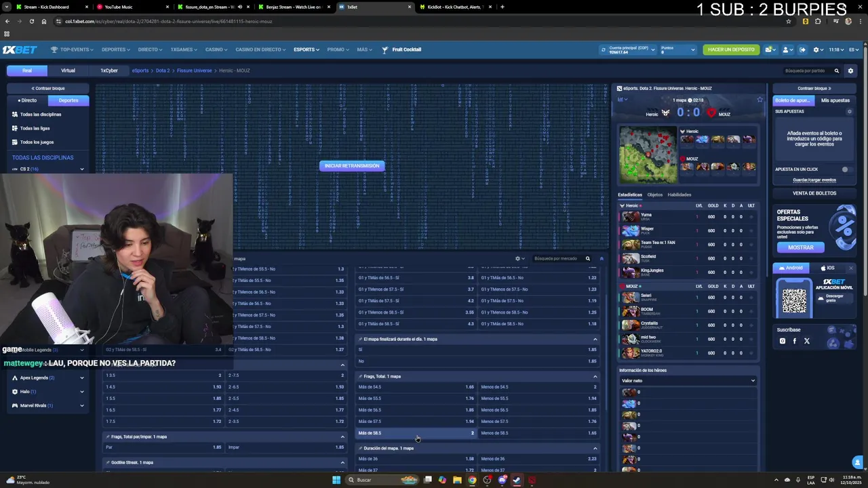Click VENTA DE BOLETOS button

(x=814, y=193)
